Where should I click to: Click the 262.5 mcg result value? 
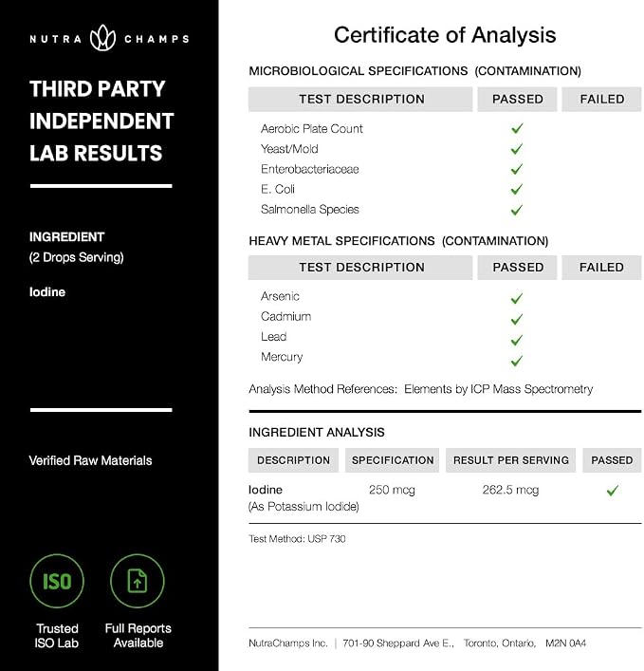pos(510,490)
